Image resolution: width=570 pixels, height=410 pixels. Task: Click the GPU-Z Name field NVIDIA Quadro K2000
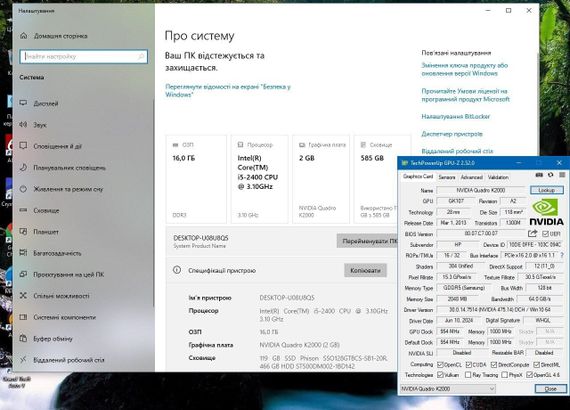481,190
